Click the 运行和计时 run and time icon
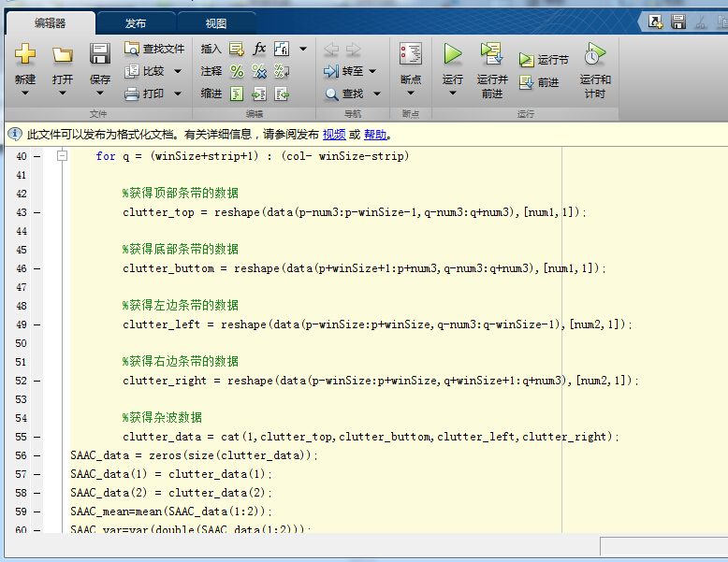The image size is (728, 562). coord(595,54)
